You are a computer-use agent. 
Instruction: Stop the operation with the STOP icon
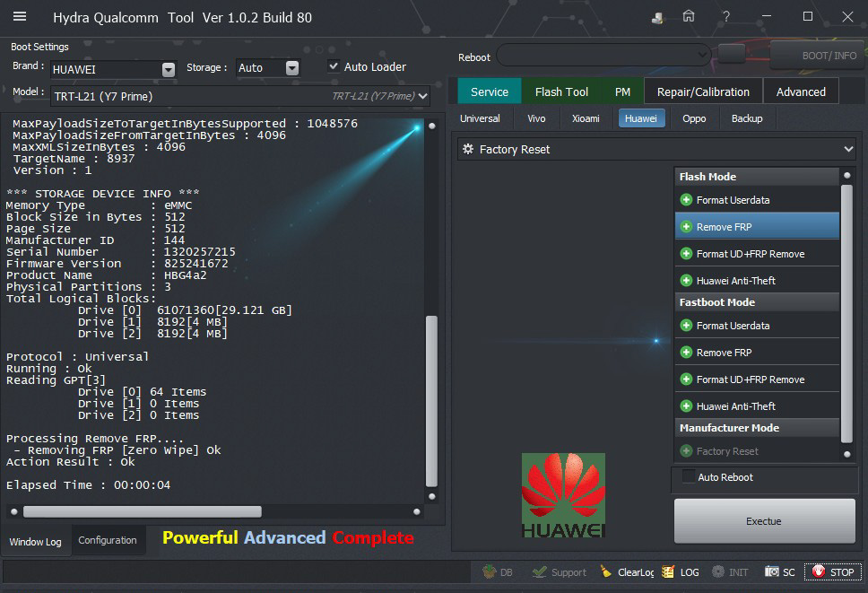[819, 571]
